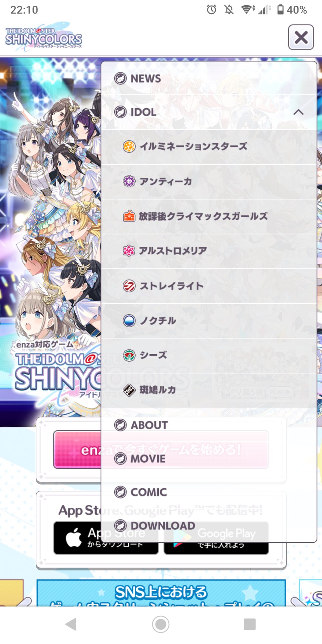This screenshot has height=644, width=322.
Task: Select the black diamond 斑鳩ルカ icon
Action: (x=129, y=390)
